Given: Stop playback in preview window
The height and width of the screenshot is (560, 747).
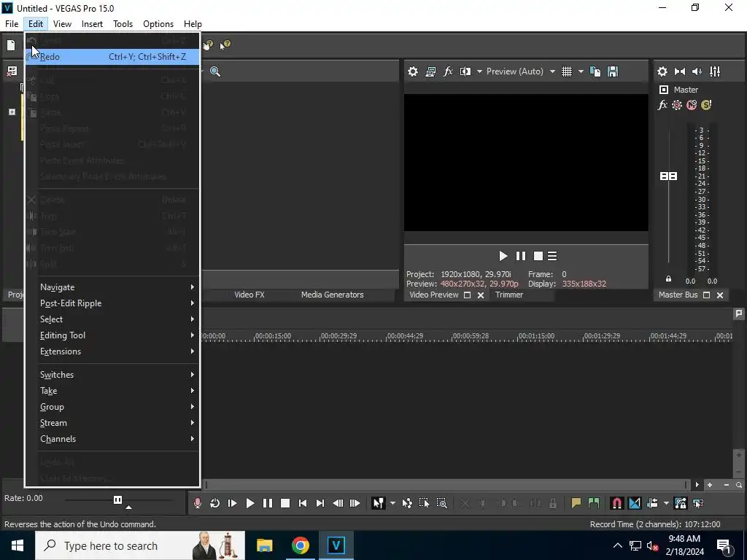Looking at the screenshot, I should click(x=538, y=256).
